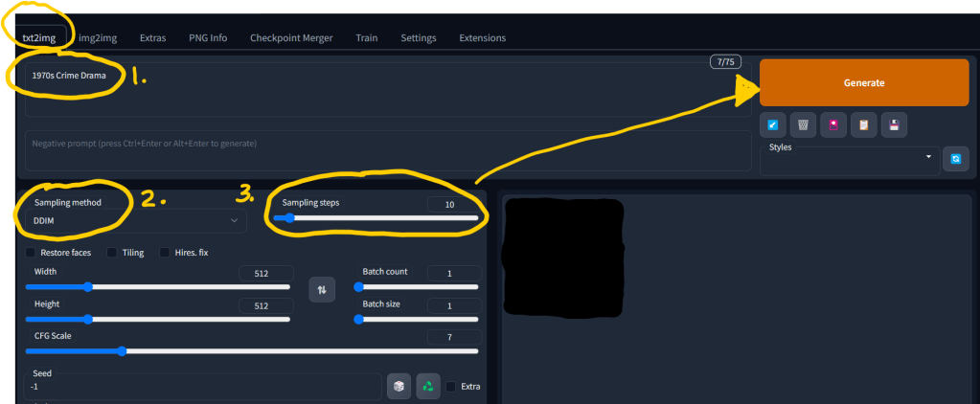Save prompt as style via the floppy disk icon
The height and width of the screenshot is (404, 980).
pyautogui.click(x=894, y=125)
